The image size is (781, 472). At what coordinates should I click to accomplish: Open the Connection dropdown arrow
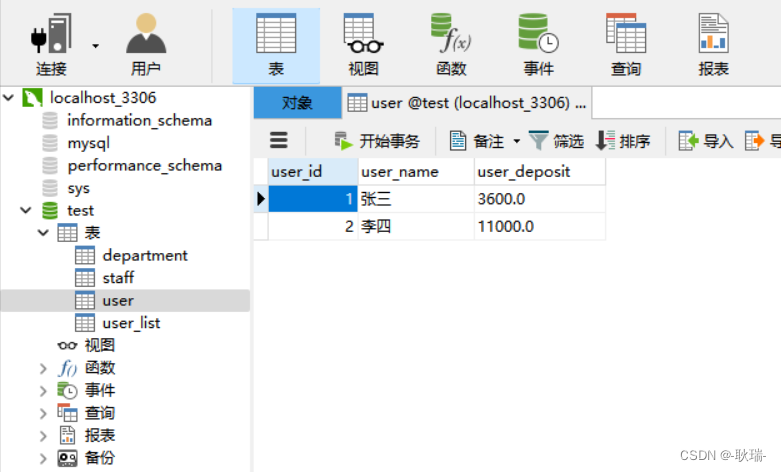point(95,46)
